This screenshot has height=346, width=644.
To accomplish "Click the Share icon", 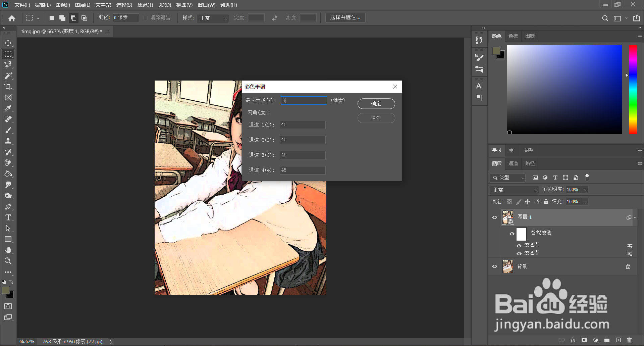I will pos(637,18).
